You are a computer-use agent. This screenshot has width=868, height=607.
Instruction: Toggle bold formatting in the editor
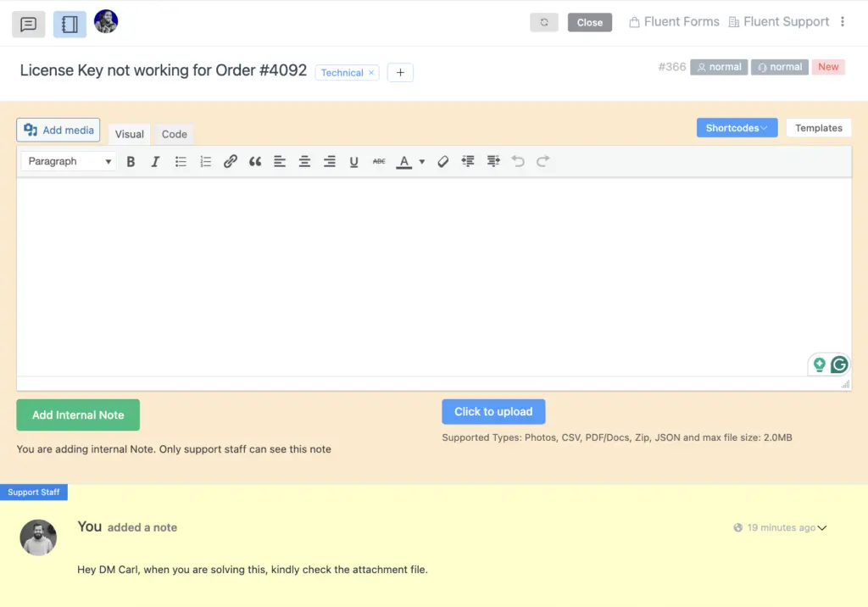131,161
